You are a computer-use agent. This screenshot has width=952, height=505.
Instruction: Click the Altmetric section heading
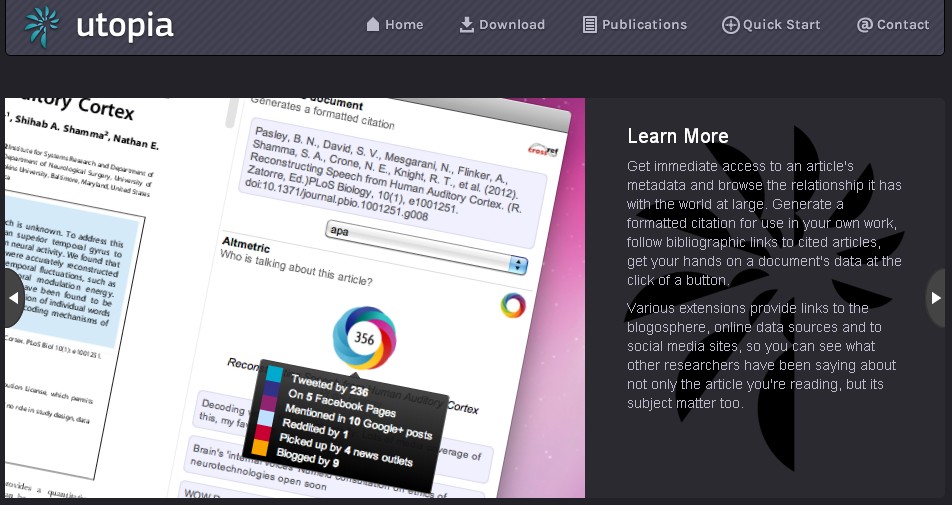[245, 245]
